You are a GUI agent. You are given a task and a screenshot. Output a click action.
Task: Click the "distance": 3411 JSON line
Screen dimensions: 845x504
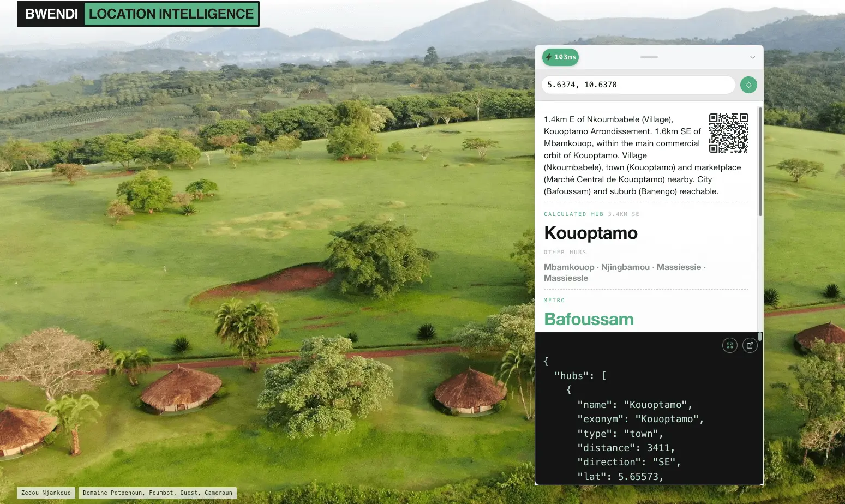[626, 448]
